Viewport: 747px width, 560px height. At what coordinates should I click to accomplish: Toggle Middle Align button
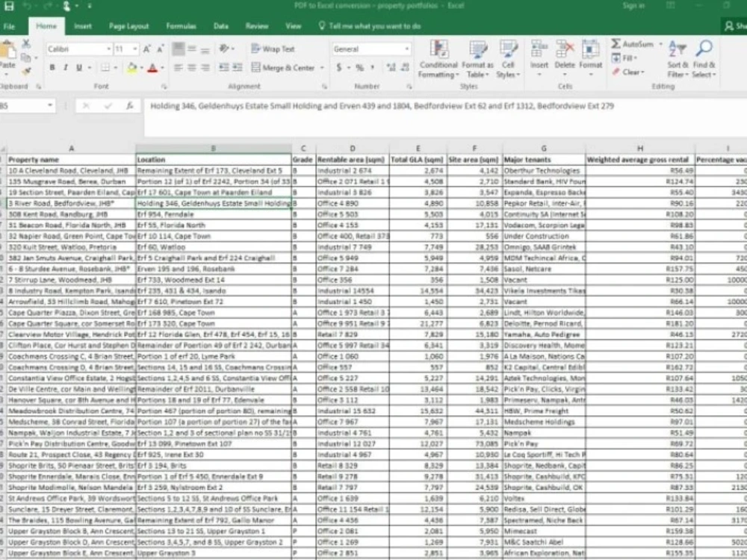point(192,49)
